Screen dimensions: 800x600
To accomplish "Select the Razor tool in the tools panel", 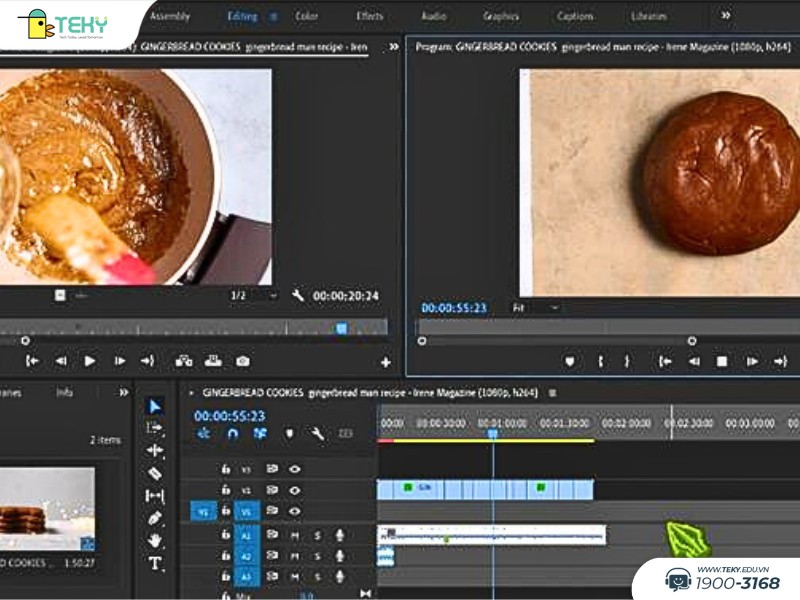I will [155, 473].
